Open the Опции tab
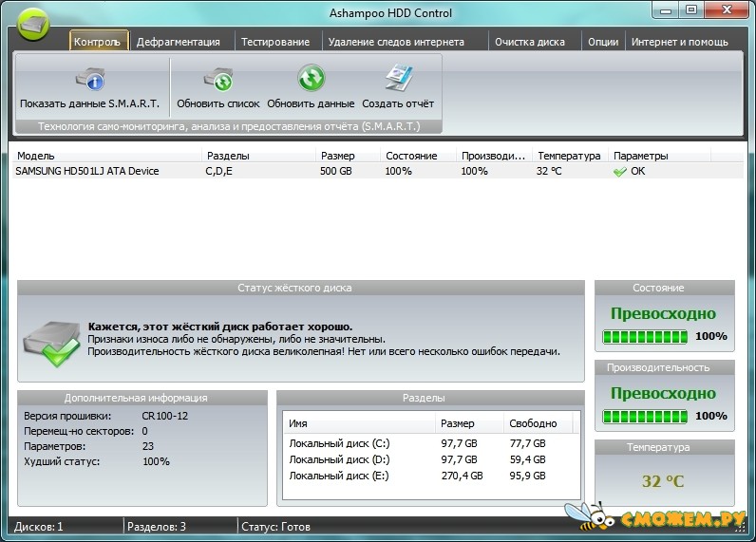 click(603, 42)
